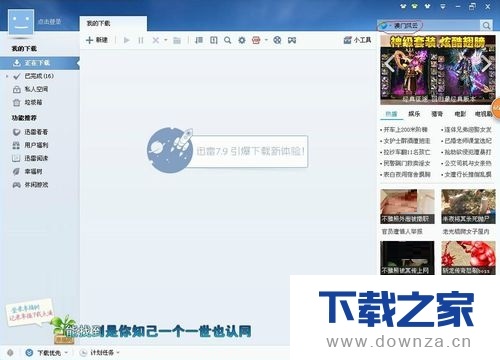Select the 猎奇 news tab
This screenshot has width=500, height=360.
click(x=437, y=114)
